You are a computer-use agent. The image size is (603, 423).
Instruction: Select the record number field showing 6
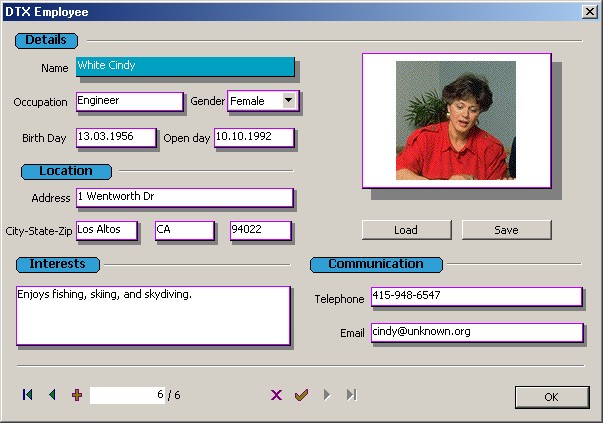[127, 395]
